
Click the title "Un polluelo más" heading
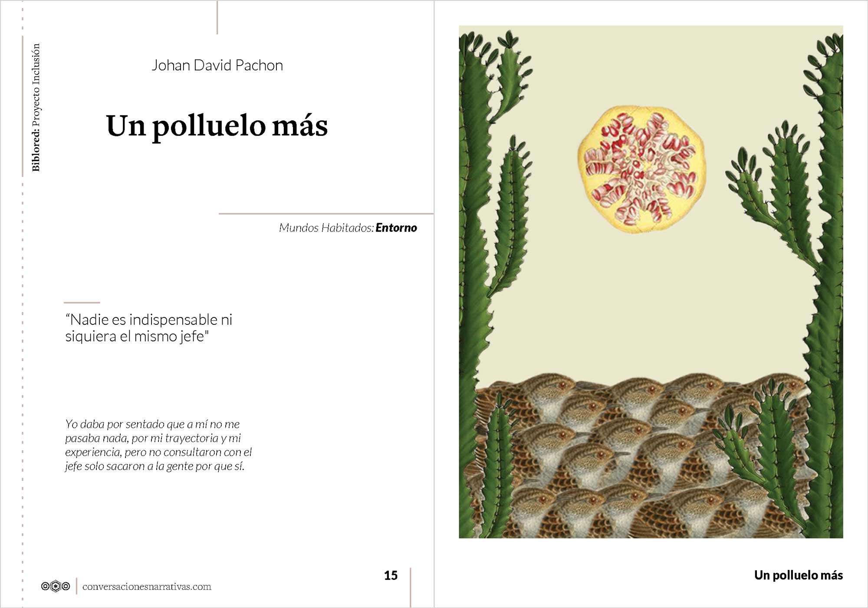(217, 126)
